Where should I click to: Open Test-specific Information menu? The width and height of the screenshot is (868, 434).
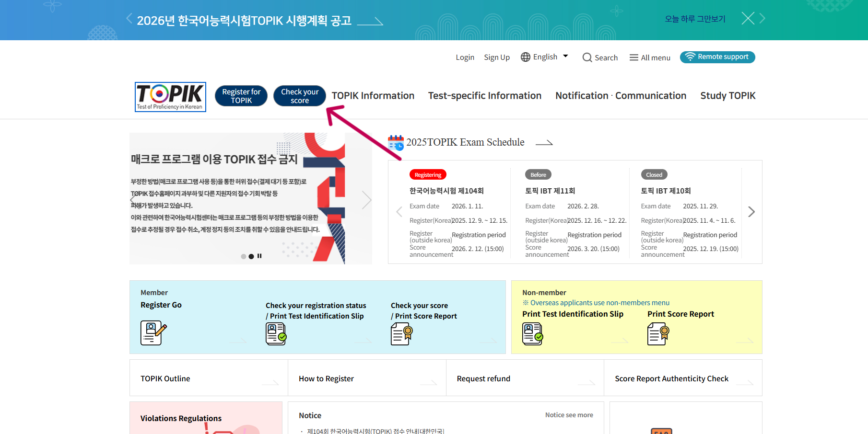[485, 96]
